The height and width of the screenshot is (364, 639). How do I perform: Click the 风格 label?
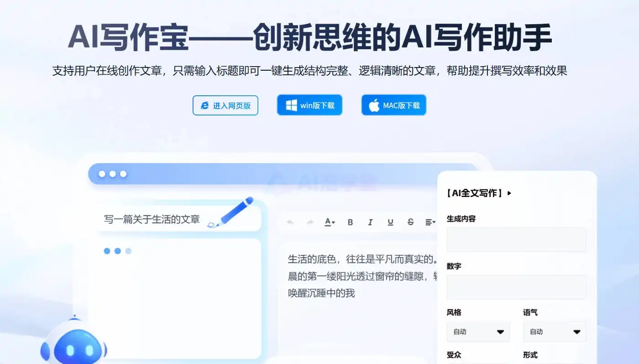[454, 312]
